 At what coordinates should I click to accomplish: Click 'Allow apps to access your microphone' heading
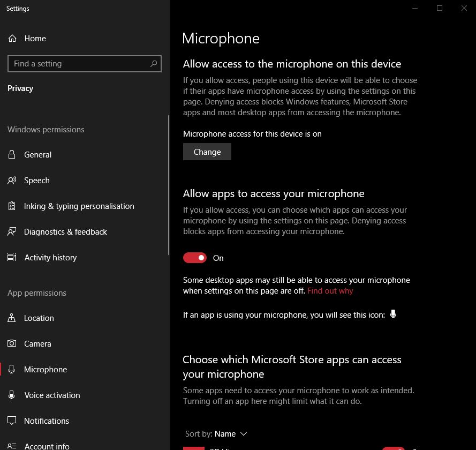274,194
